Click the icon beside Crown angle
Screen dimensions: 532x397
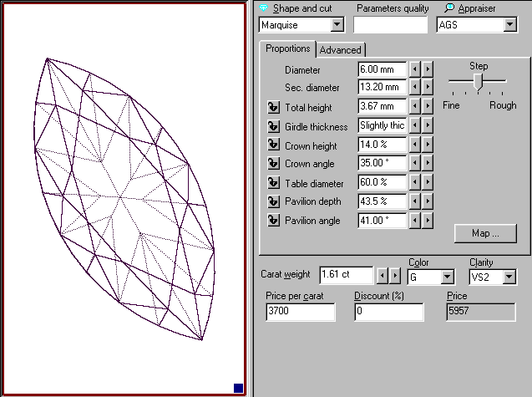(272, 164)
